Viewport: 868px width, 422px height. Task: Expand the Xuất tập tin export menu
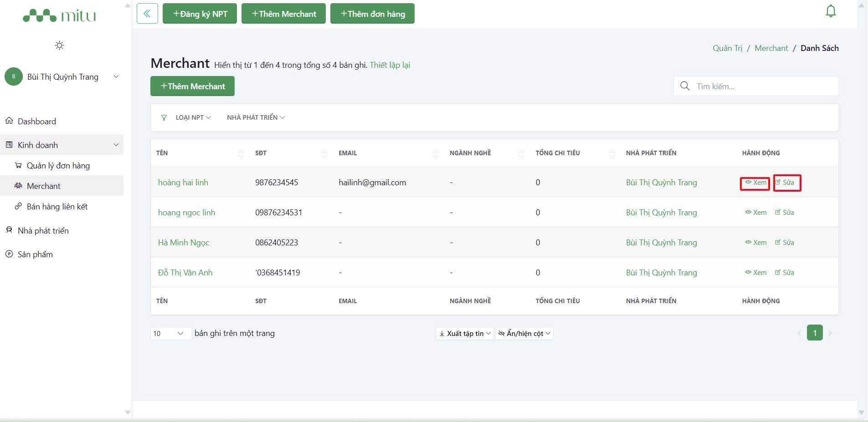(465, 334)
